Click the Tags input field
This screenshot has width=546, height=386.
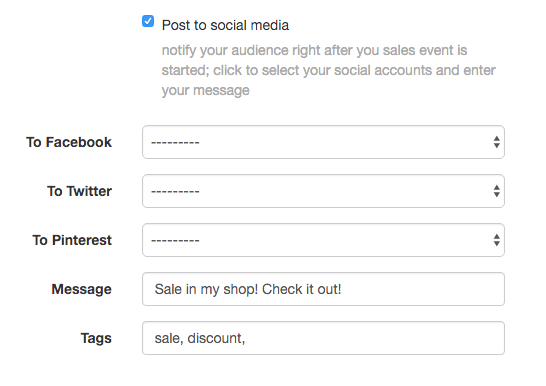click(323, 338)
